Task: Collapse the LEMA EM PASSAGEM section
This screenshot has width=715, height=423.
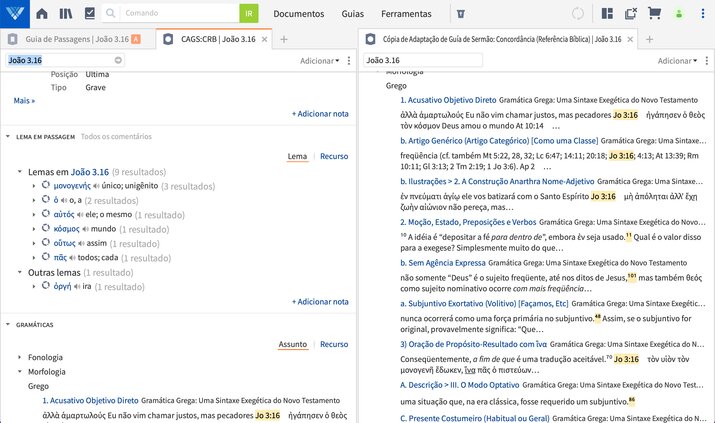Action: pyautogui.click(x=8, y=136)
